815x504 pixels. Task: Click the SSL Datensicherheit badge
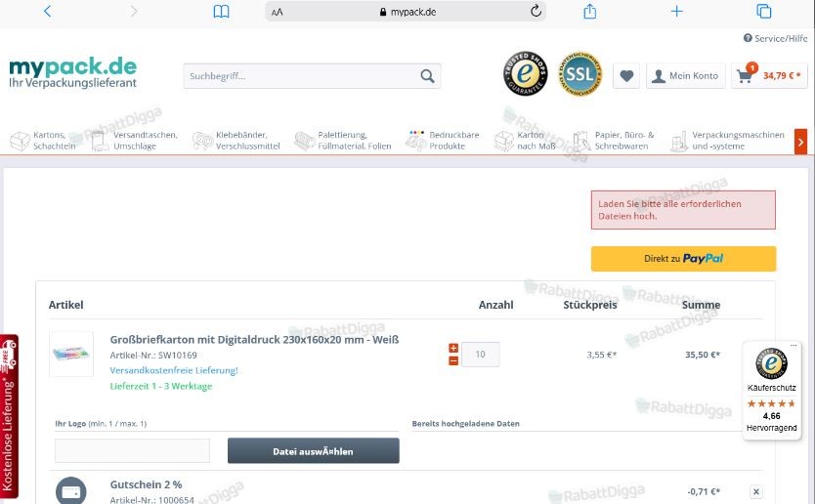click(579, 74)
